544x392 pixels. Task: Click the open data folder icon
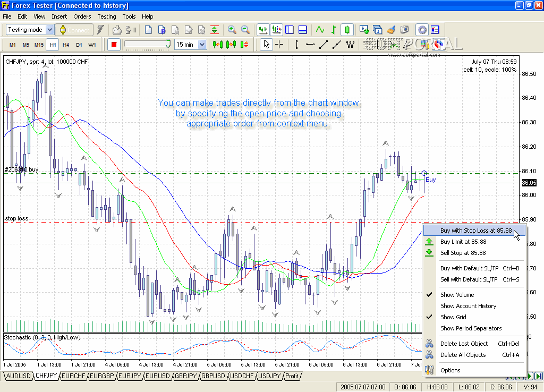[117, 30]
